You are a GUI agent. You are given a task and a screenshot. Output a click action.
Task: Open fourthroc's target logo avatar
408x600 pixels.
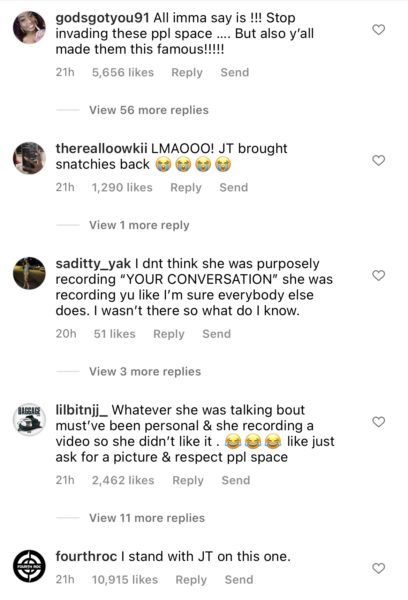[29, 566]
